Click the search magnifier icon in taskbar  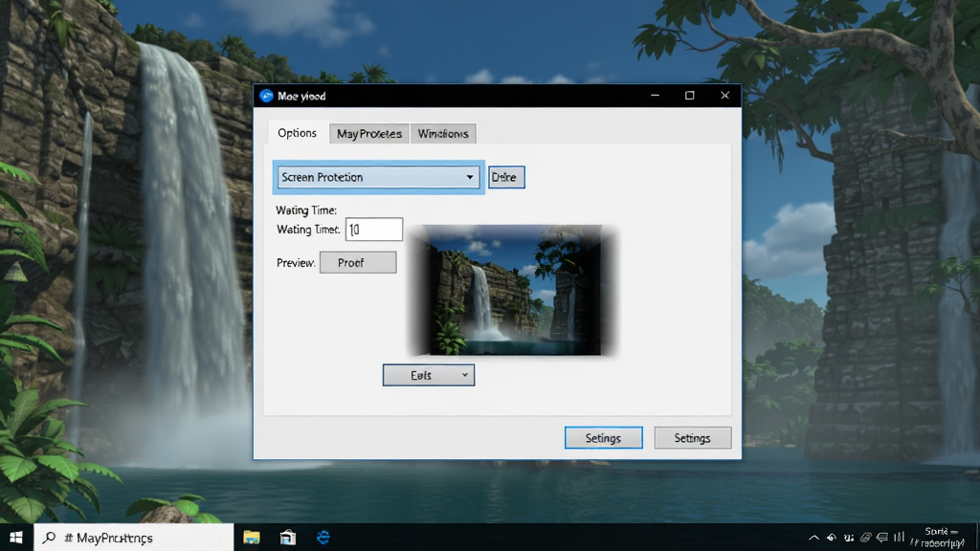49,538
